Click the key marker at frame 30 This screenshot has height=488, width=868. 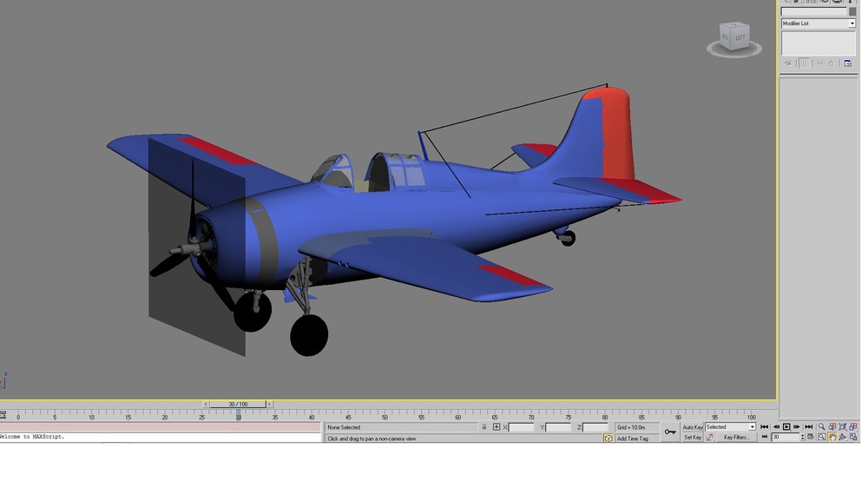coord(239,414)
